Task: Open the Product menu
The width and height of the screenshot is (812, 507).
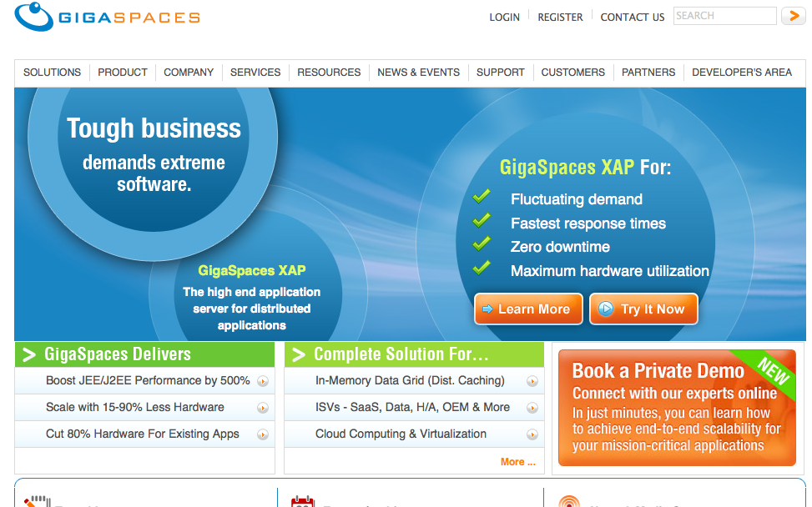Action: [123, 73]
